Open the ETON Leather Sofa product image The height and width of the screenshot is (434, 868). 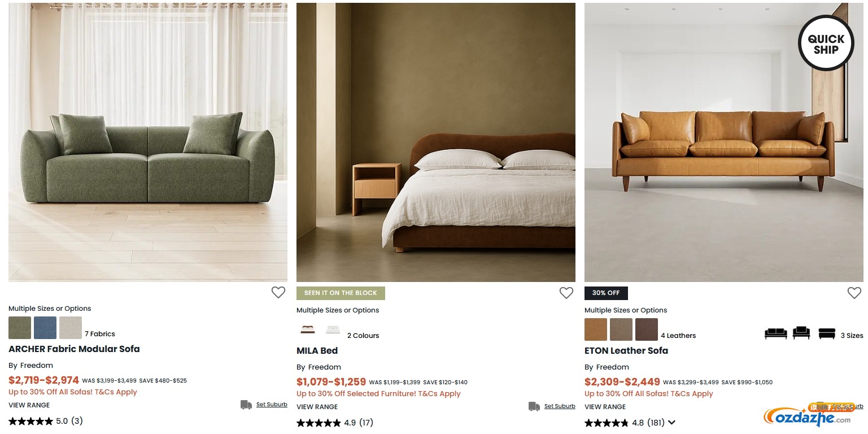[x=724, y=142]
